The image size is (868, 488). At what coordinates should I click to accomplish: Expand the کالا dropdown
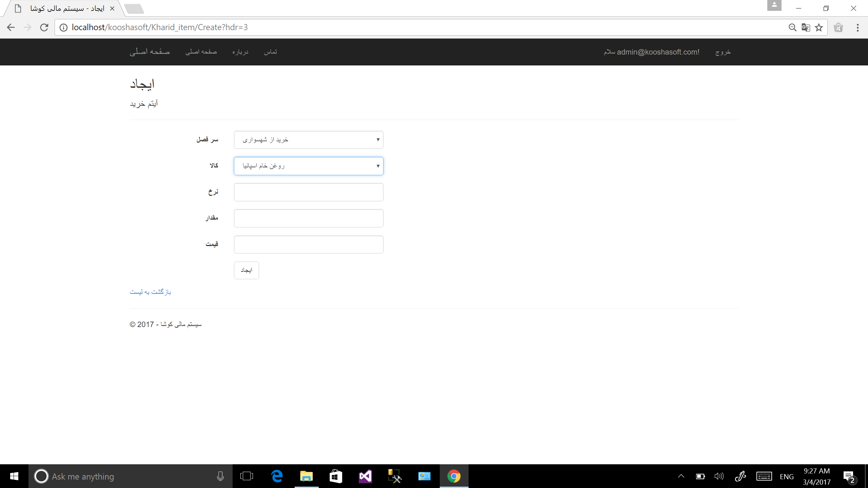coord(308,166)
